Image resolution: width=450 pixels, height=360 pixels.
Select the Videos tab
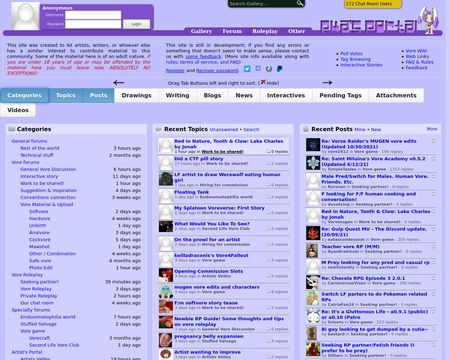pyautogui.click(x=18, y=110)
